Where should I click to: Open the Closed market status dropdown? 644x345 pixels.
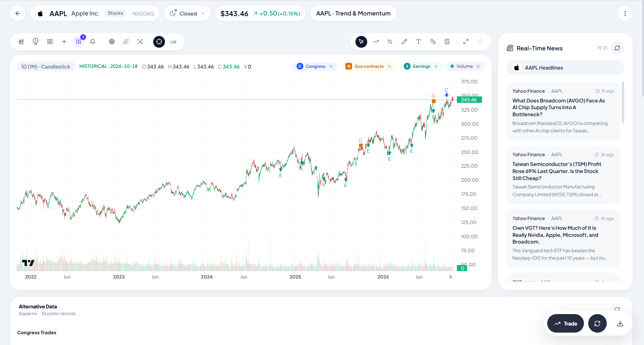[x=187, y=13]
